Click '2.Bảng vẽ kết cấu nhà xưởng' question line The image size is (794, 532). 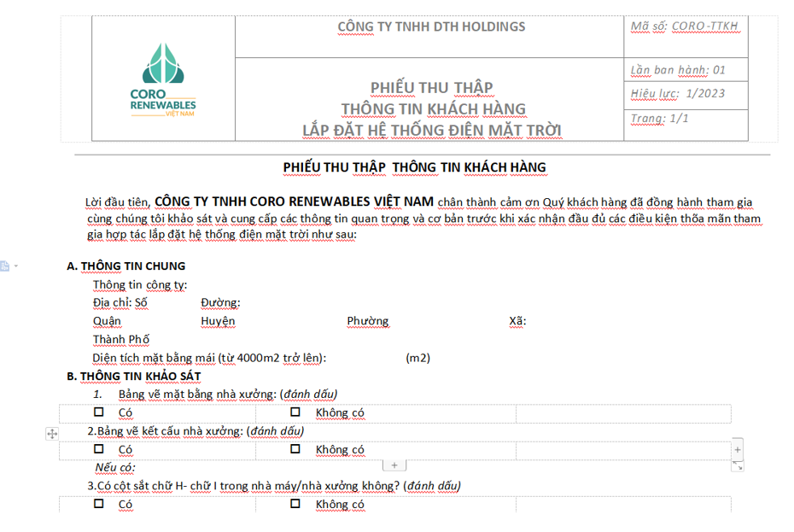click(x=196, y=431)
